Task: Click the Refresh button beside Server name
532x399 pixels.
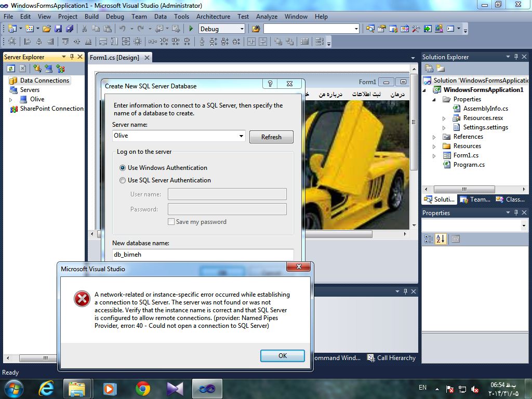Action: [x=271, y=137]
